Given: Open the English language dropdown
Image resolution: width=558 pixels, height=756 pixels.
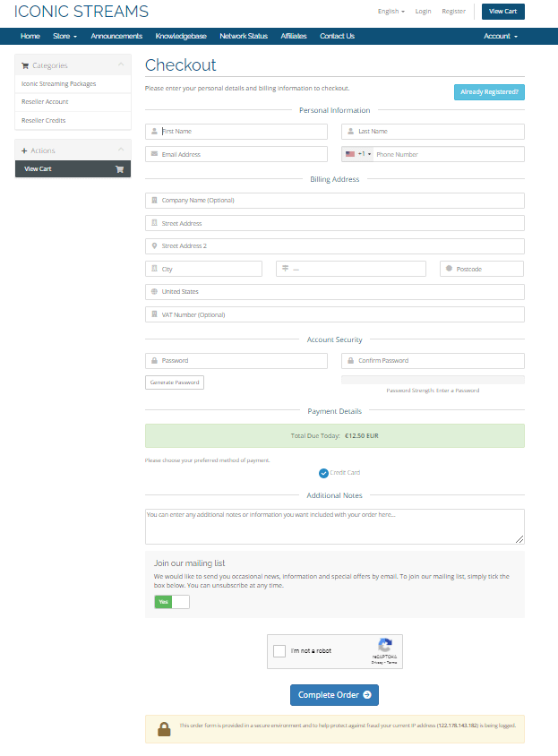Looking at the screenshot, I should pos(391,12).
